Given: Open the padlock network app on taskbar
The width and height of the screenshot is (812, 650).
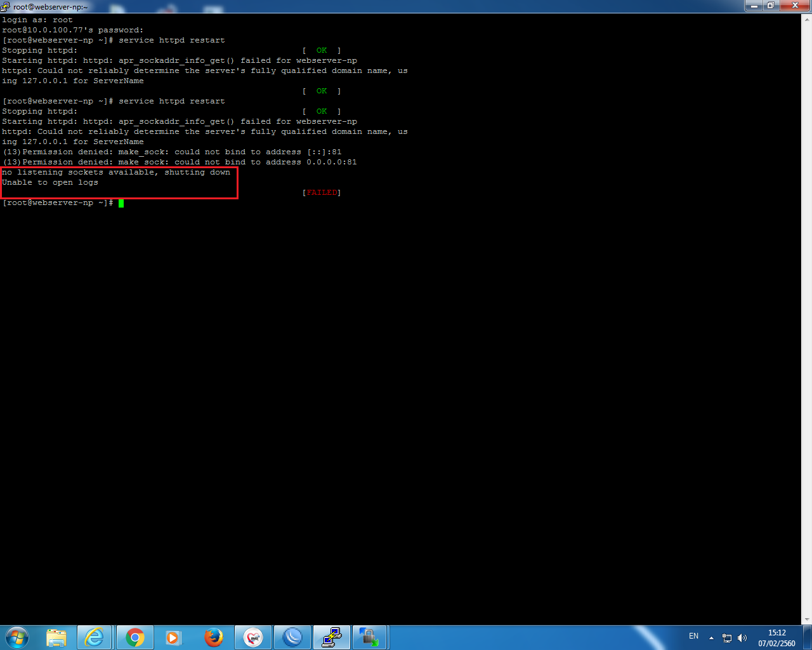Looking at the screenshot, I should [369, 637].
